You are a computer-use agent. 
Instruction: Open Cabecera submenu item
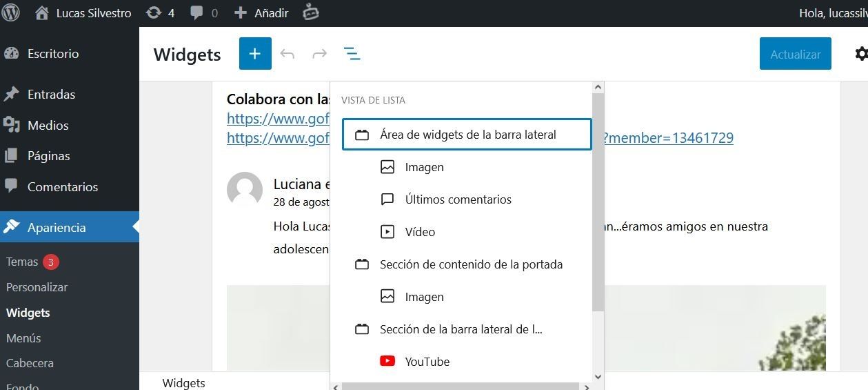[30, 363]
